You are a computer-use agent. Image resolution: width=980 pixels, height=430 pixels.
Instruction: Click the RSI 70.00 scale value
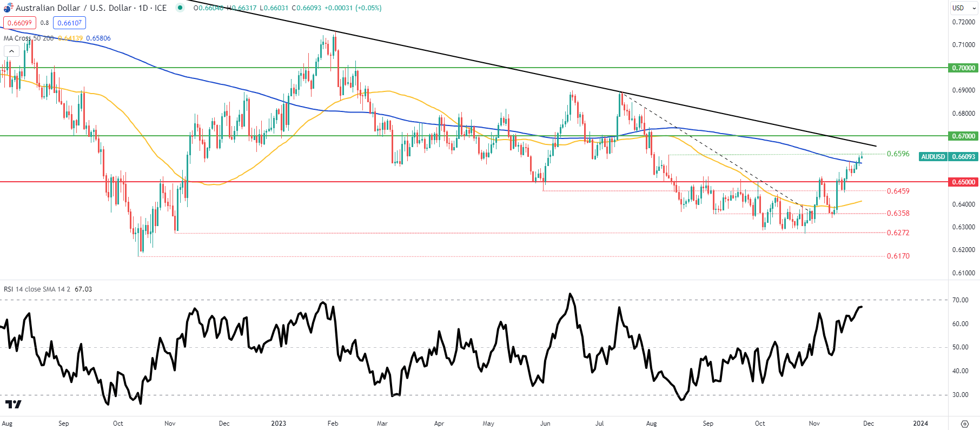(960, 300)
